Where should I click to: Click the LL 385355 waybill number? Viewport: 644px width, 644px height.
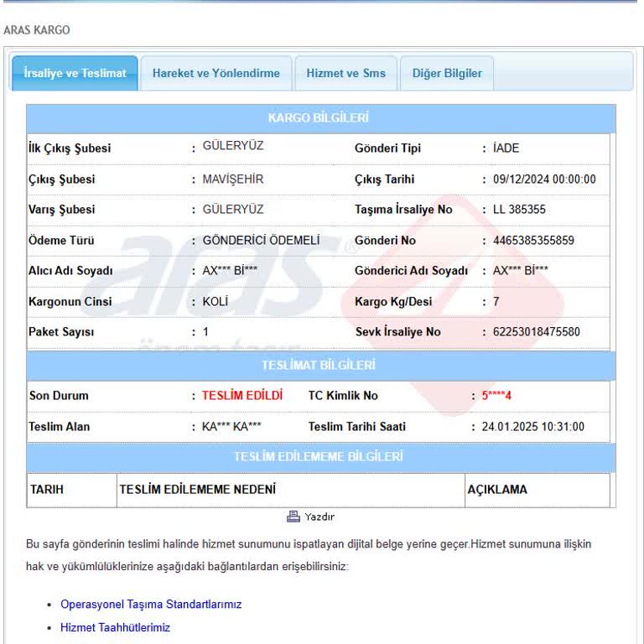[519, 210]
